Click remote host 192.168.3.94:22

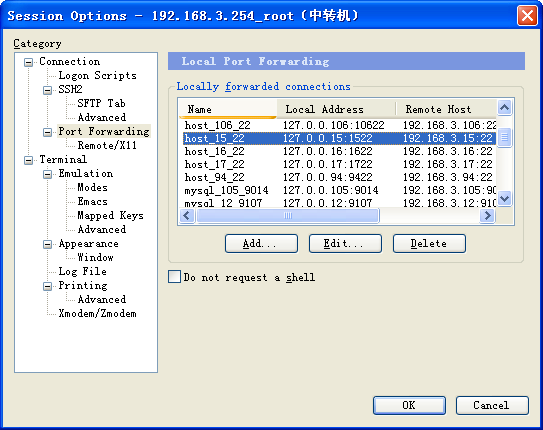447,177
